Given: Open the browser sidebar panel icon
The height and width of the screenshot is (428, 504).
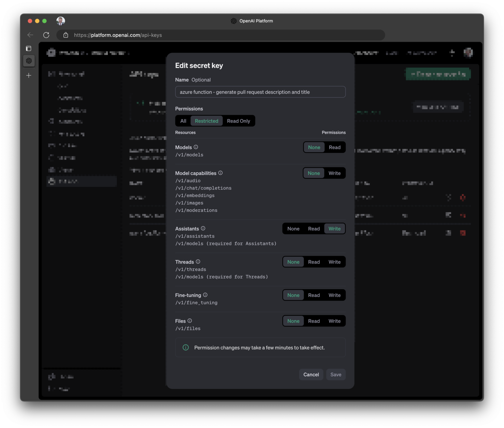Looking at the screenshot, I should 29,49.
